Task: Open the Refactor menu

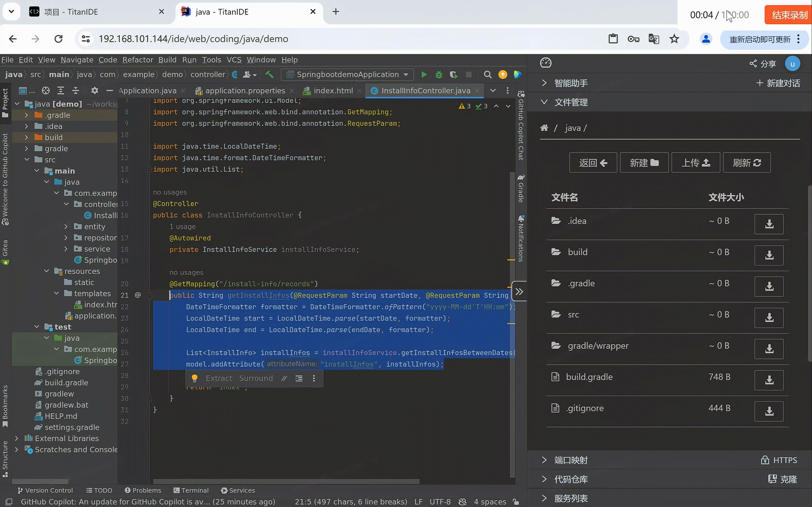Action: click(x=138, y=60)
